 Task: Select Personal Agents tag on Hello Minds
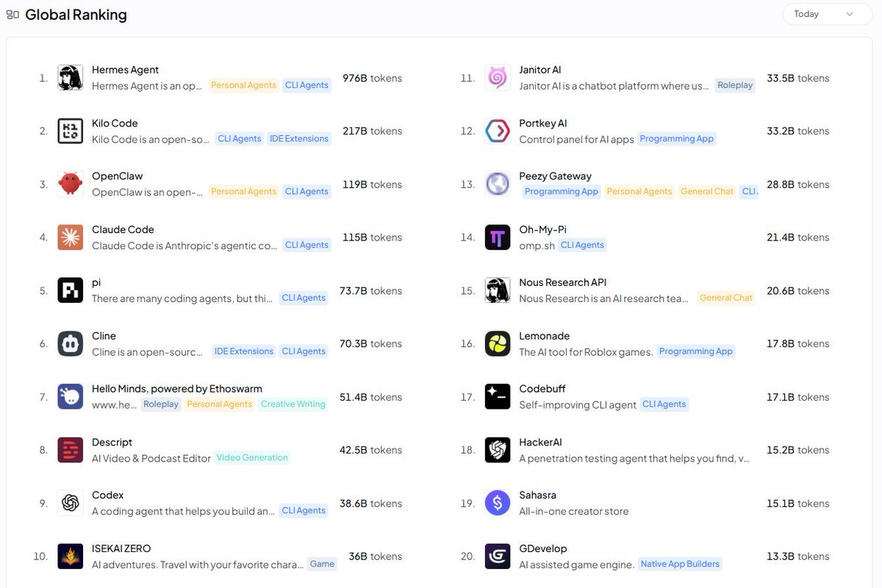(220, 404)
